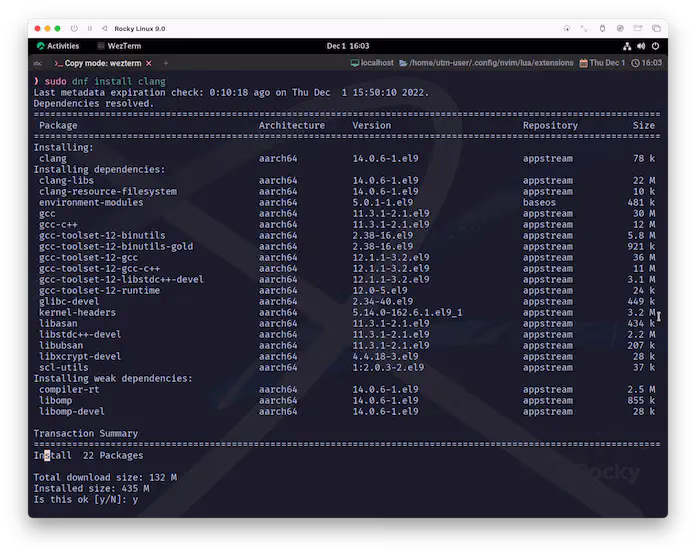696x555 pixels.
Task: Click the capture mouse cursor icon
Action: tap(567, 28)
